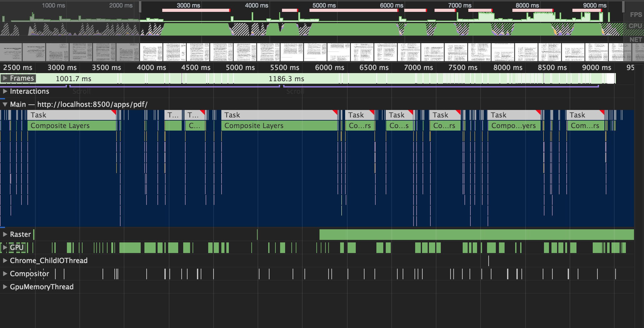This screenshot has width=644, height=328.
Task: Click the '2000 ms' overview ruler label
Action: point(121,5)
